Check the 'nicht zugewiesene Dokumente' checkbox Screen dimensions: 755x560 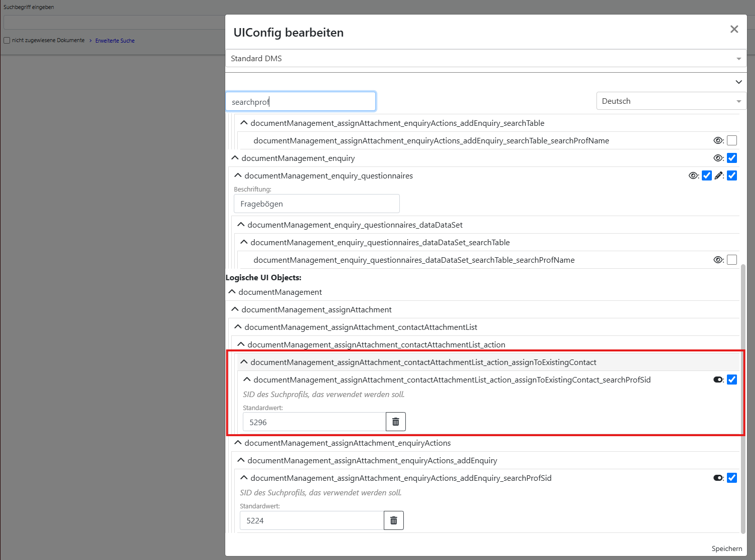point(7,41)
